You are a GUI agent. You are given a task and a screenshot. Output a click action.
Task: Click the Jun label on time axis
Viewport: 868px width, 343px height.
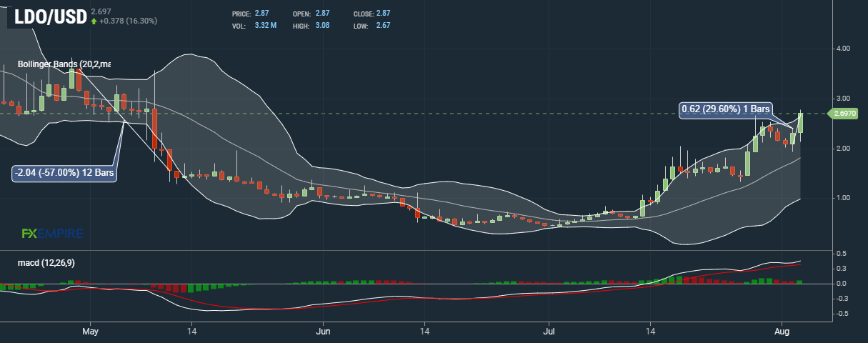pyautogui.click(x=323, y=332)
